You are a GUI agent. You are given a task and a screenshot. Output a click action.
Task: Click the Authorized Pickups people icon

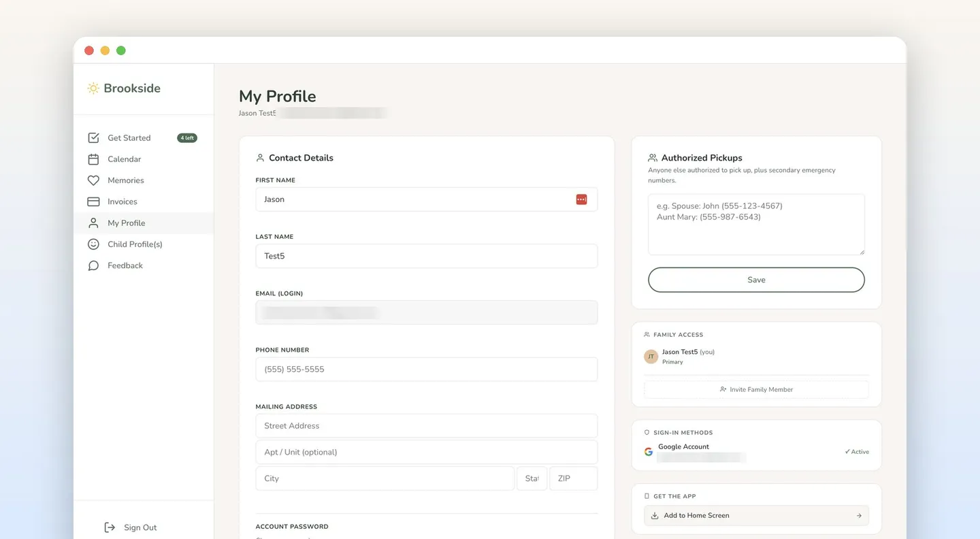click(653, 158)
